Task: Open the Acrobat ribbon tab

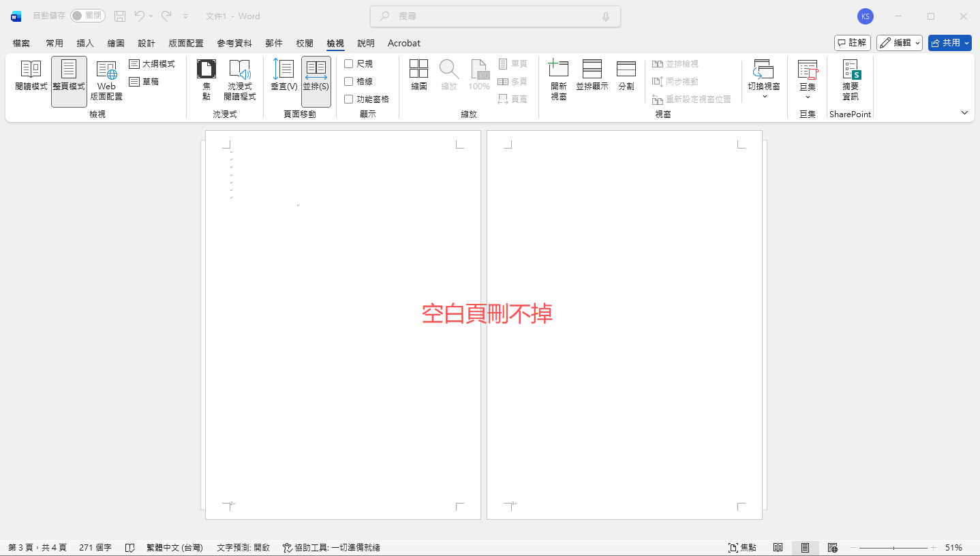Action: pyautogui.click(x=403, y=42)
